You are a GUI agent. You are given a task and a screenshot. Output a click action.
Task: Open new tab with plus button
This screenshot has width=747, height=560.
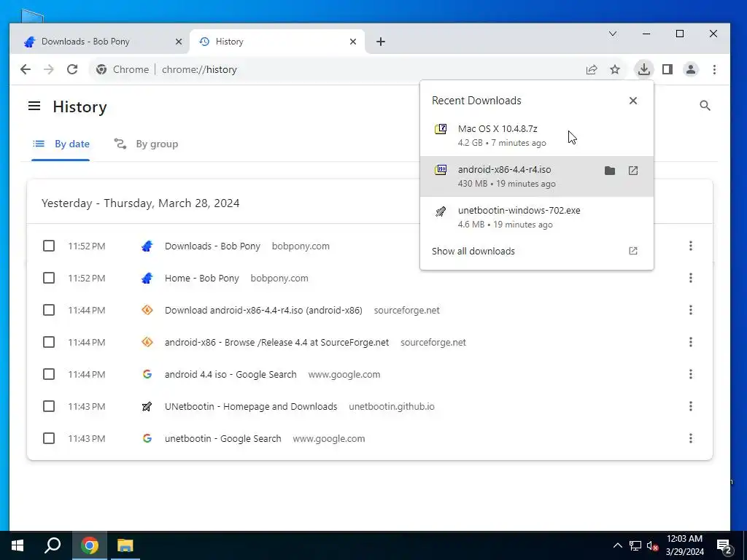pos(381,42)
